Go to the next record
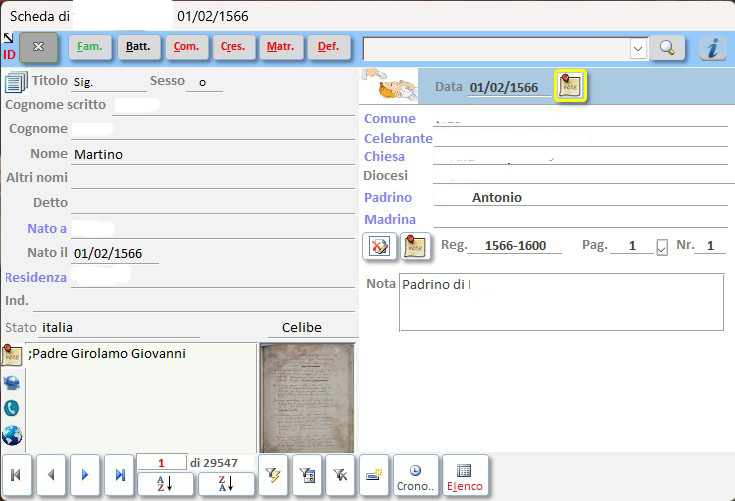The height and width of the screenshot is (501, 735). pos(85,475)
